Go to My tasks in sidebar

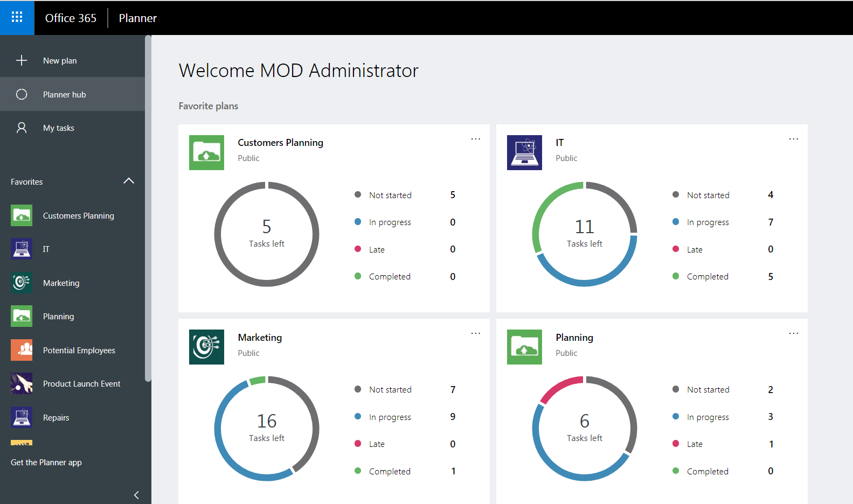coord(59,128)
